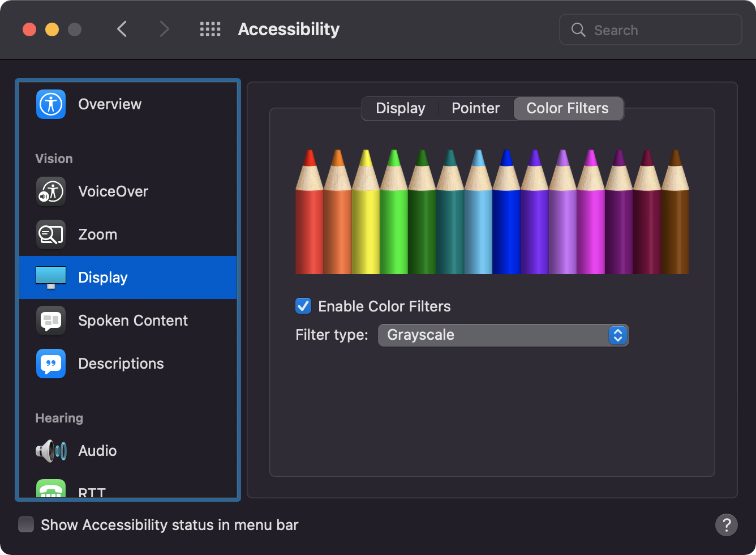Show all preferences grid icon

click(211, 29)
